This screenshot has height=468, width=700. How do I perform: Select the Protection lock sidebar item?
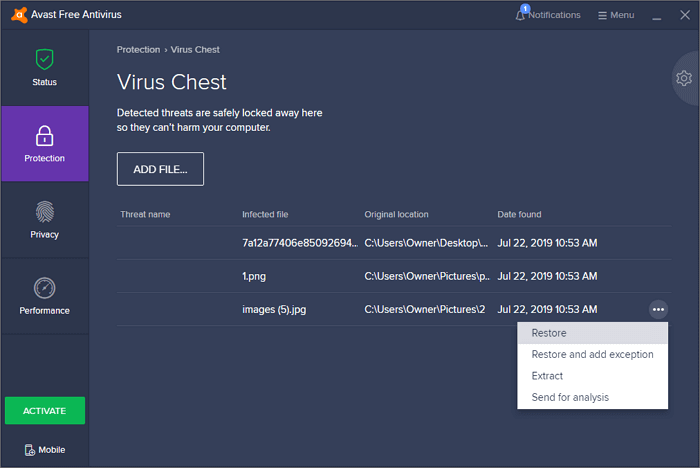tap(45, 143)
